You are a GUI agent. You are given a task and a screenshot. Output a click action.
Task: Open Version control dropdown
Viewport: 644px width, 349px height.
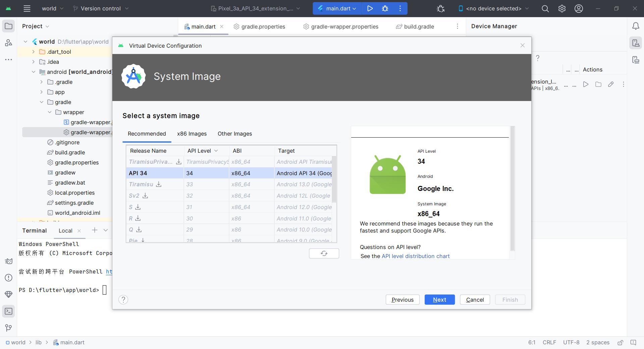coord(101,8)
